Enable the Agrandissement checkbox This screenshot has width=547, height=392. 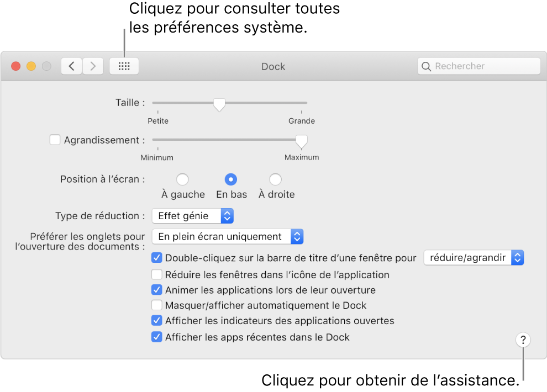(55, 140)
